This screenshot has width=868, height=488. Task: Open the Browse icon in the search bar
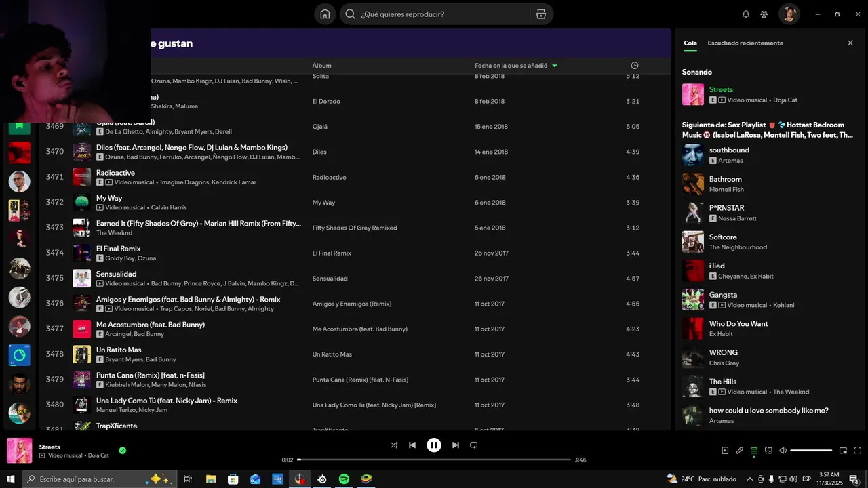point(540,14)
